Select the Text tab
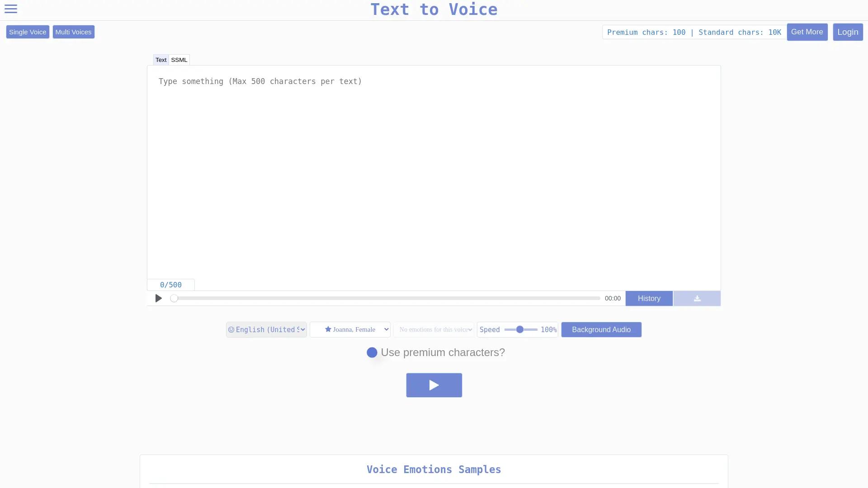Screen dimensions: 868x488 pyautogui.click(x=161, y=60)
